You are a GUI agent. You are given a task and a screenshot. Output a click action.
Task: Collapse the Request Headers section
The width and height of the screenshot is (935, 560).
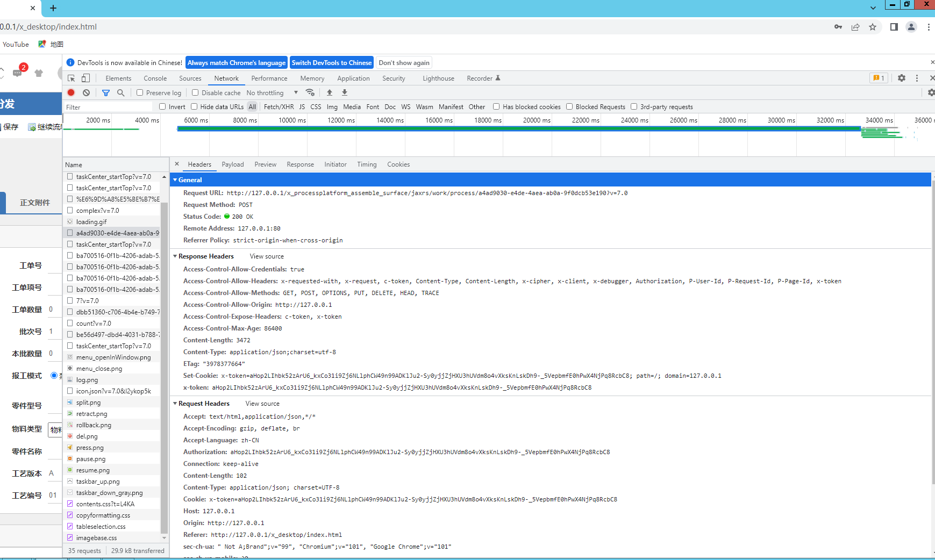[x=175, y=404]
